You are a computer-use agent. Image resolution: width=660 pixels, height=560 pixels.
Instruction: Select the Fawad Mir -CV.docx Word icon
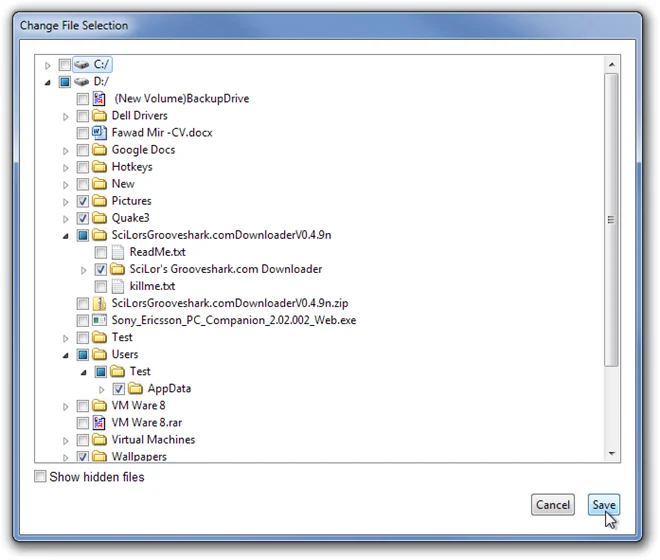click(99, 133)
